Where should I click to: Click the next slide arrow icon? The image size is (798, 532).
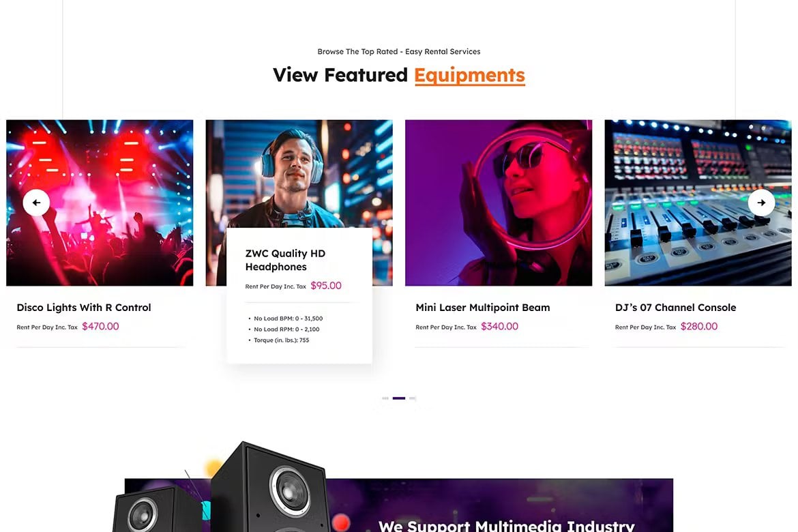tap(761, 203)
